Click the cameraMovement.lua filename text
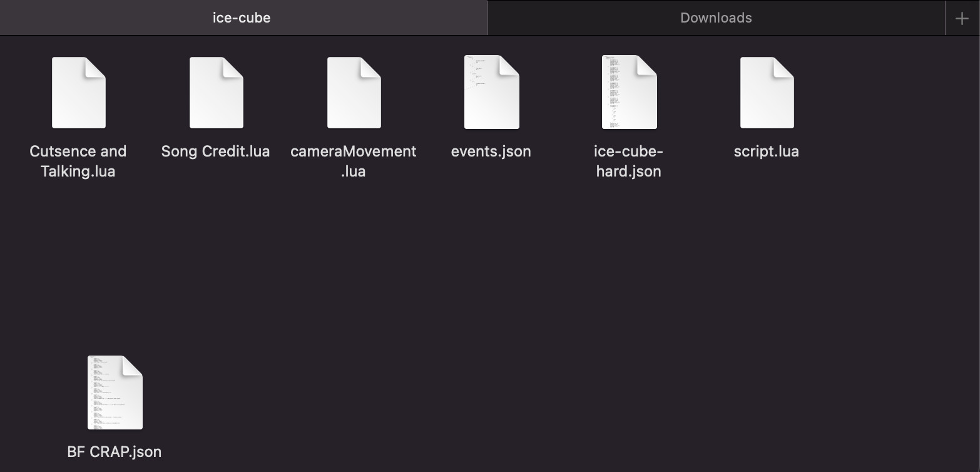This screenshot has height=472, width=980. [354, 161]
